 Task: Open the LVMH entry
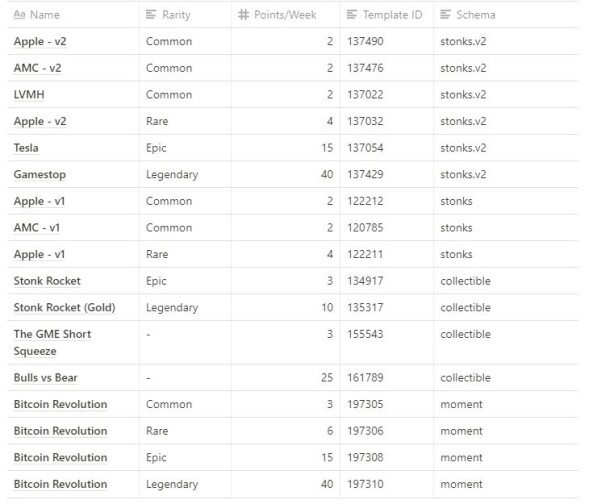pos(29,95)
